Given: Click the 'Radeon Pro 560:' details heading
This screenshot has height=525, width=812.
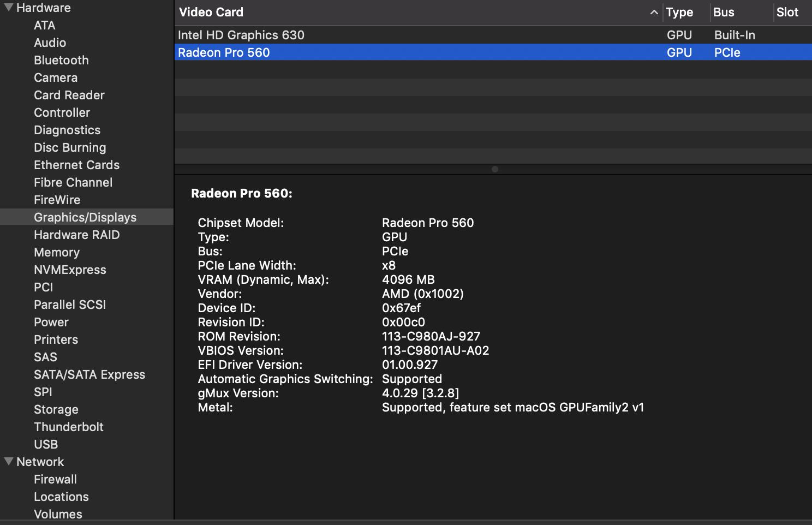Looking at the screenshot, I should (x=242, y=193).
